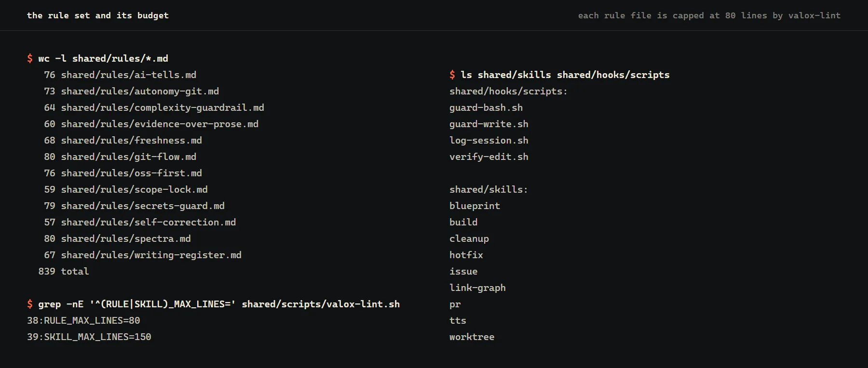The height and width of the screenshot is (368, 868).
Task: Select the skill entry 'issue'
Action: [x=463, y=271]
